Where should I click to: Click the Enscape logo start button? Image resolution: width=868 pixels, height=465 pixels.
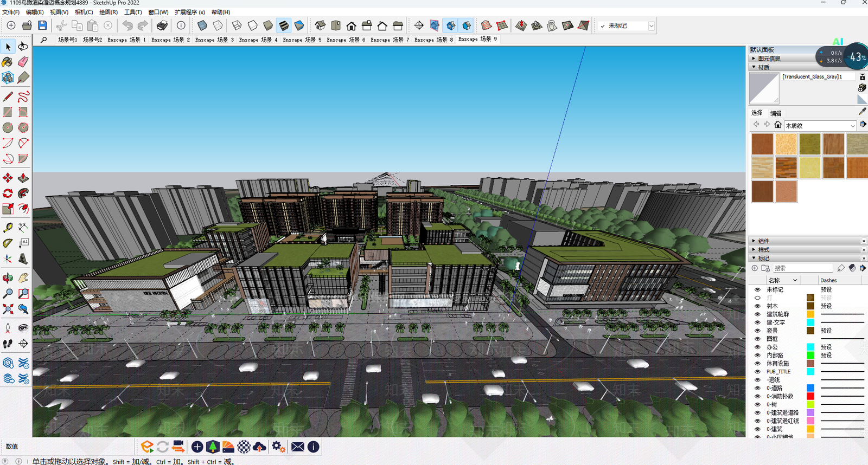(147, 447)
